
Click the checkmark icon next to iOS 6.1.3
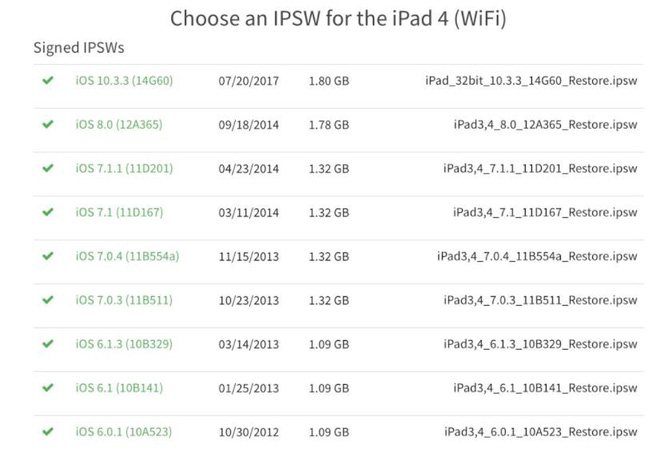pos(47,344)
